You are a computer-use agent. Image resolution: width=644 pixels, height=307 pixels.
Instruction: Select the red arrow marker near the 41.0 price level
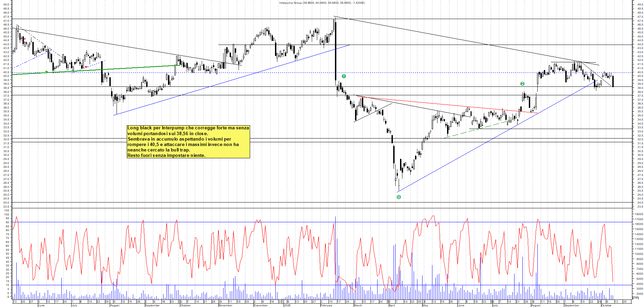pos(86,67)
